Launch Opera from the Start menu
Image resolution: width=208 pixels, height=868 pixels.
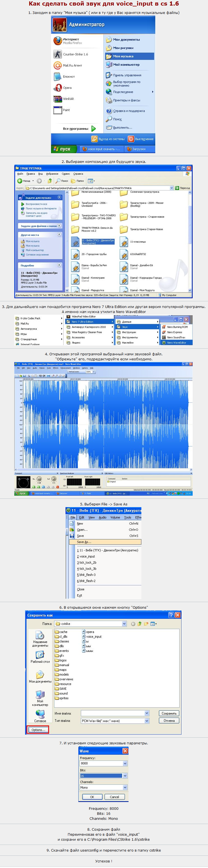[63, 88]
